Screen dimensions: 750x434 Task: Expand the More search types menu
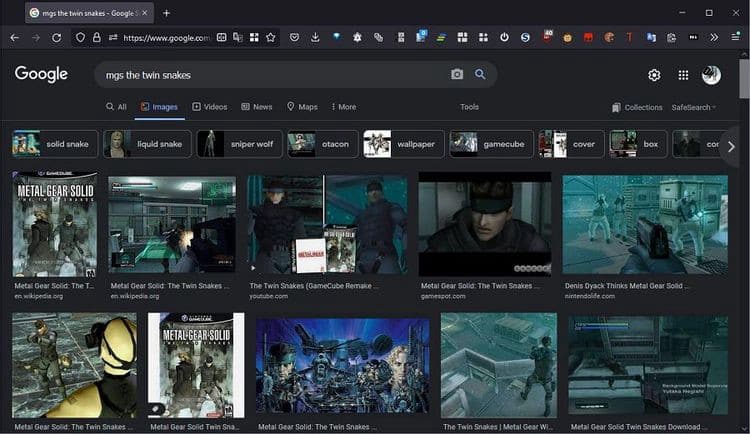tap(343, 107)
